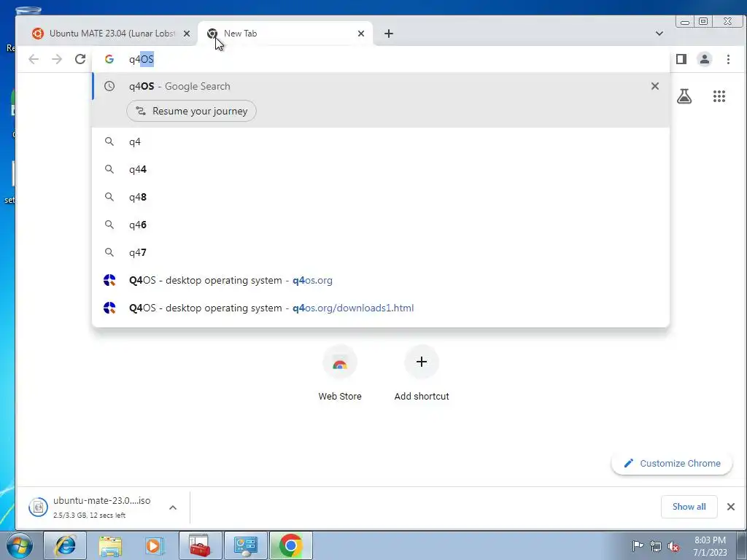Viewport: 747px width, 560px height.
Task: Open the q4os.org suggestion
Action: (380, 280)
